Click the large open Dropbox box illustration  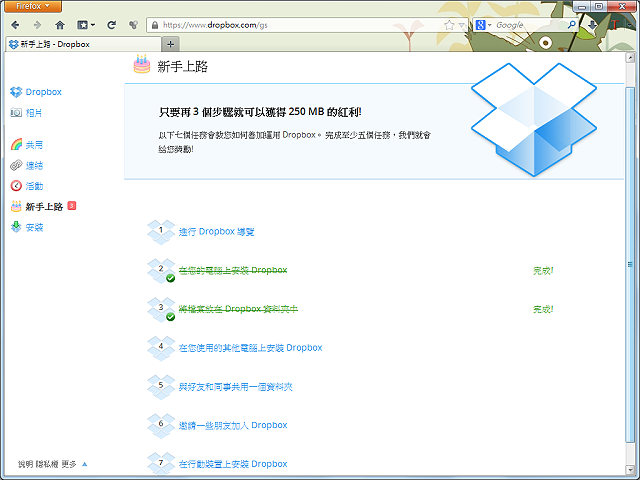pos(534,120)
